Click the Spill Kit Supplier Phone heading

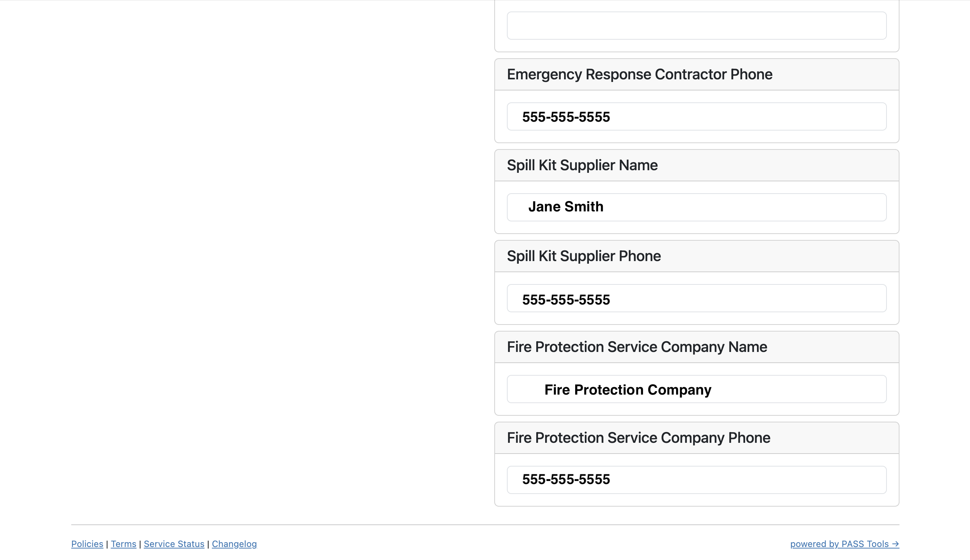tap(583, 256)
